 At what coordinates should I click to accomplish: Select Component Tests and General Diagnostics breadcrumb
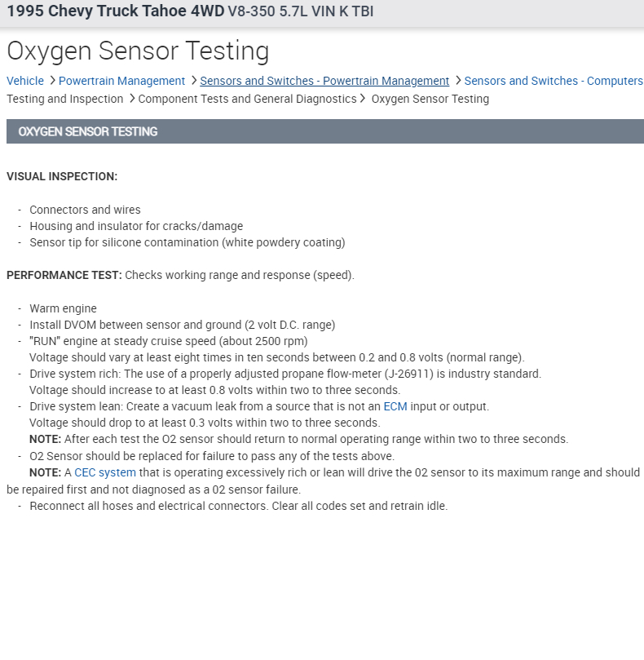247,99
